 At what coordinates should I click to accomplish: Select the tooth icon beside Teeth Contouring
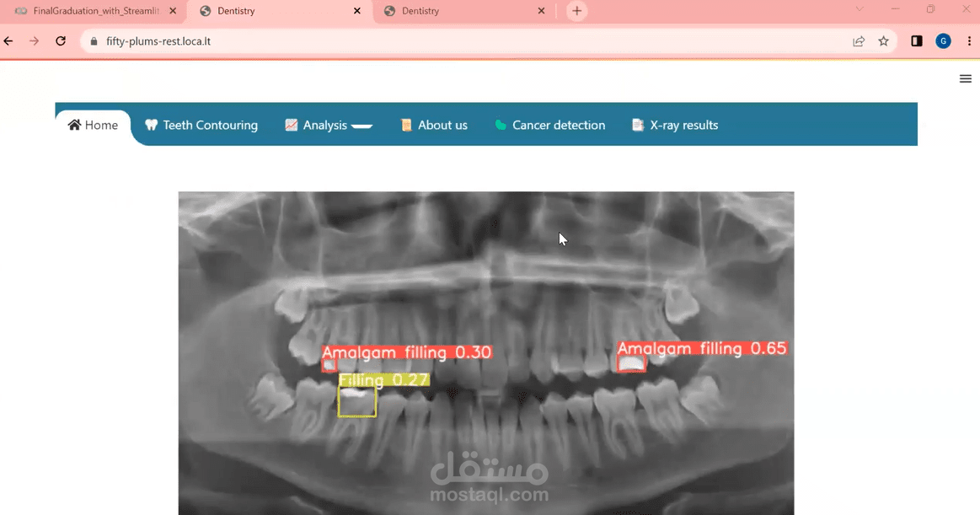tap(151, 124)
